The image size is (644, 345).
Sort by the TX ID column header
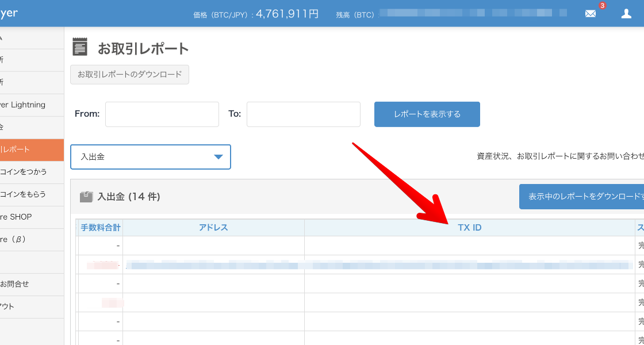pyautogui.click(x=470, y=228)
